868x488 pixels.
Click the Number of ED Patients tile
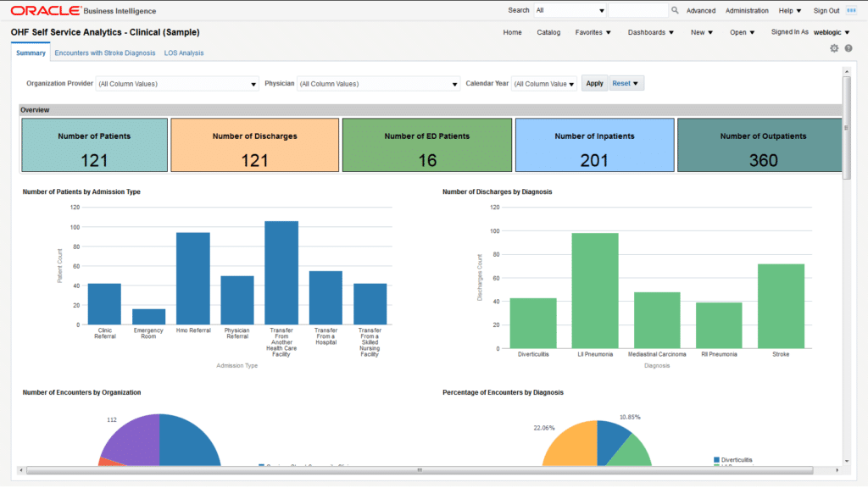click(x=427, y=145)
